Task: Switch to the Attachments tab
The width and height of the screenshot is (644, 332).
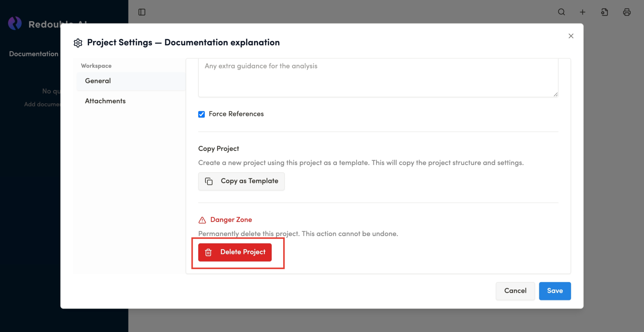Action: click(x=105, y=101)
